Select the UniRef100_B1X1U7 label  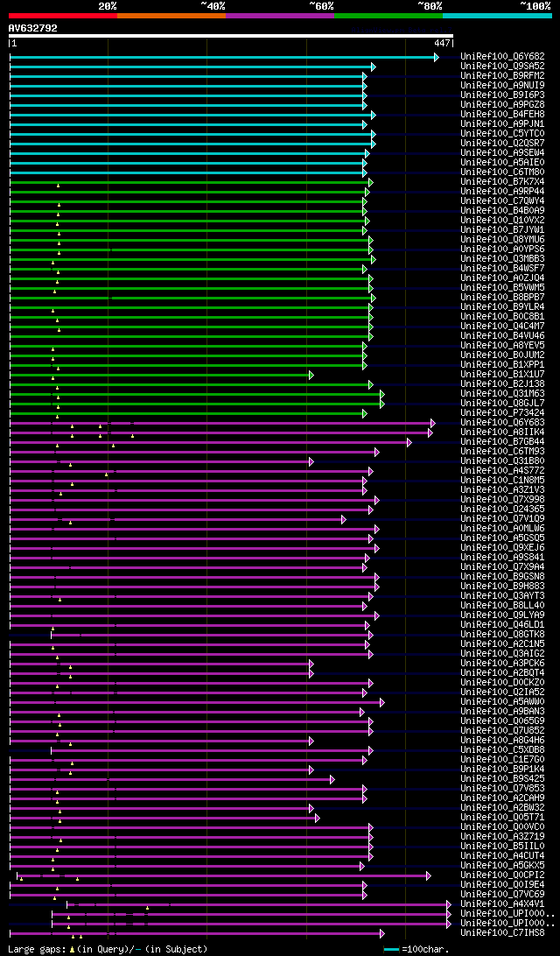pyautogui.click(x=503, y=375)
